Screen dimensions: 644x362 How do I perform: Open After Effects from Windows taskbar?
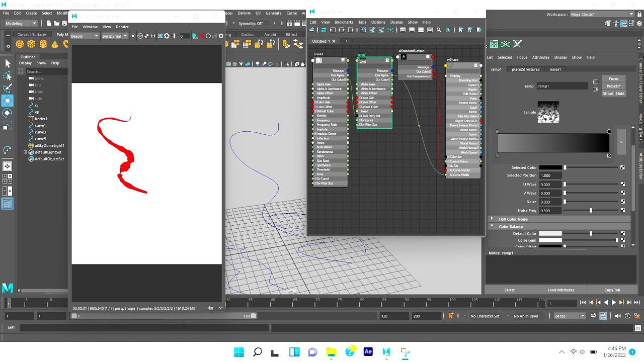(x=368, y=352)
